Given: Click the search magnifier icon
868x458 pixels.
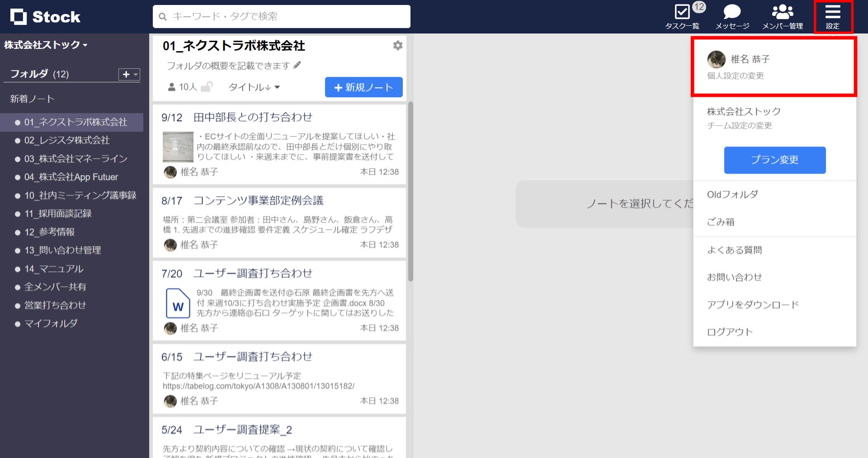Looking at the screenshot, I should (x=163, y=17).
